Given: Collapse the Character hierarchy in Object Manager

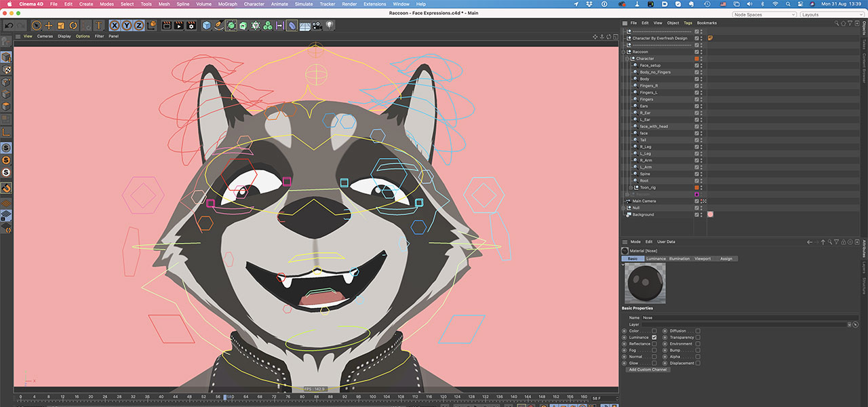Looking at the screenshot, I should [x=627, y=57].
